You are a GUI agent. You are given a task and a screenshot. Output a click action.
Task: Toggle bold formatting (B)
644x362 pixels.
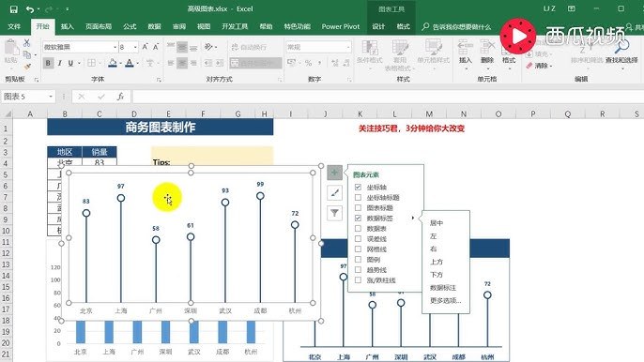point(48,63)
